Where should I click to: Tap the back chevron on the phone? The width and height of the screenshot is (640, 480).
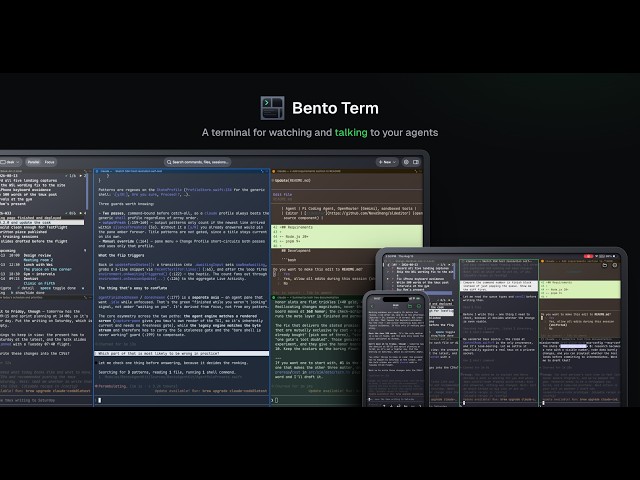(372, 306)
